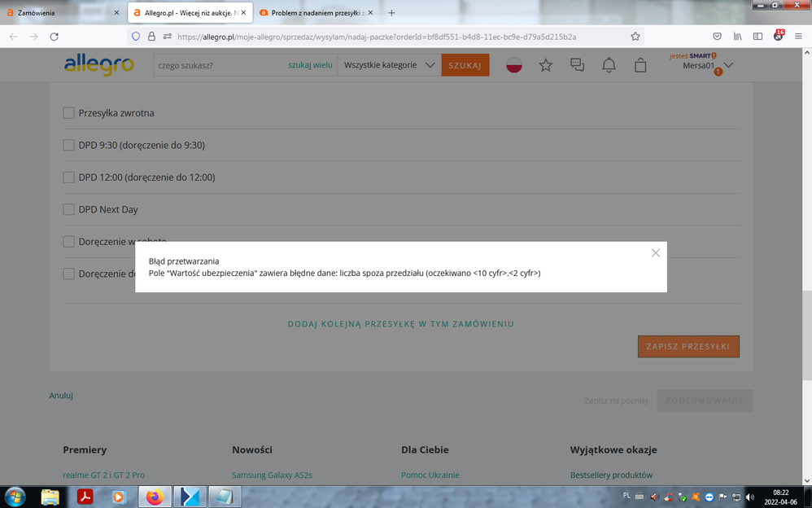Viewport: 812px width, 508px height.
Task: Open the favorites star icon in Allegro header
Action: click(x=545, y=65)
